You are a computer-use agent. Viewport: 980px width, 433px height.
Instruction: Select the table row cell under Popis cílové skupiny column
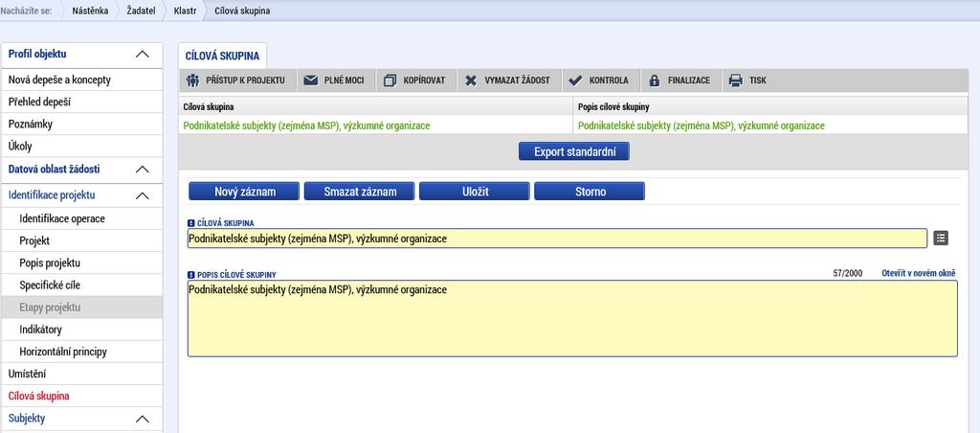[x=770, y=125]
